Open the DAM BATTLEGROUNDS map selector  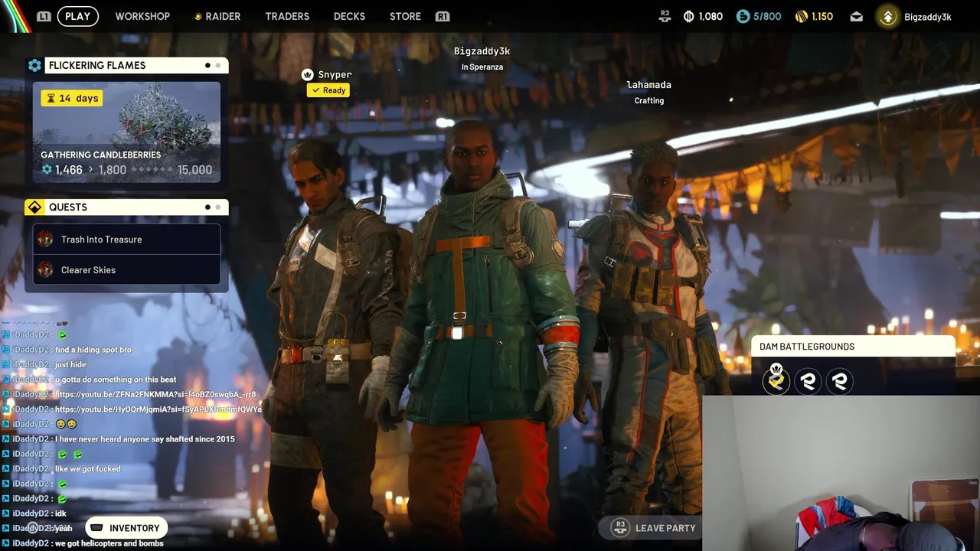(853, 347)
